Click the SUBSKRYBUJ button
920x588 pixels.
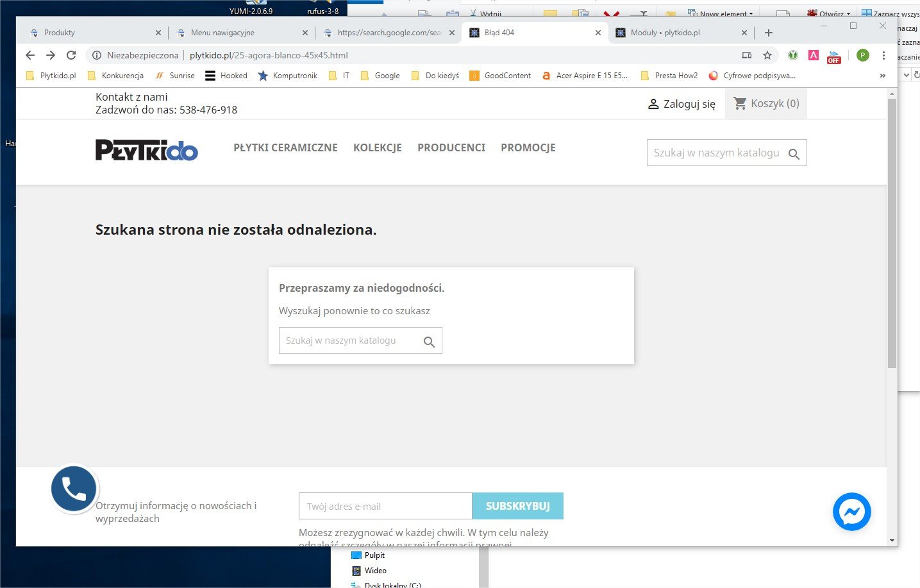pyautogui.click(x=518, y=506)
